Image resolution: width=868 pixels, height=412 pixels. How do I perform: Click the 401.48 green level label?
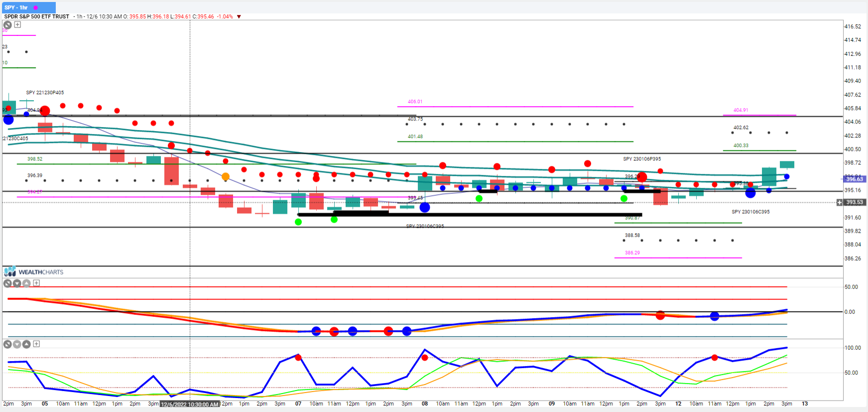tap(415, 137)
